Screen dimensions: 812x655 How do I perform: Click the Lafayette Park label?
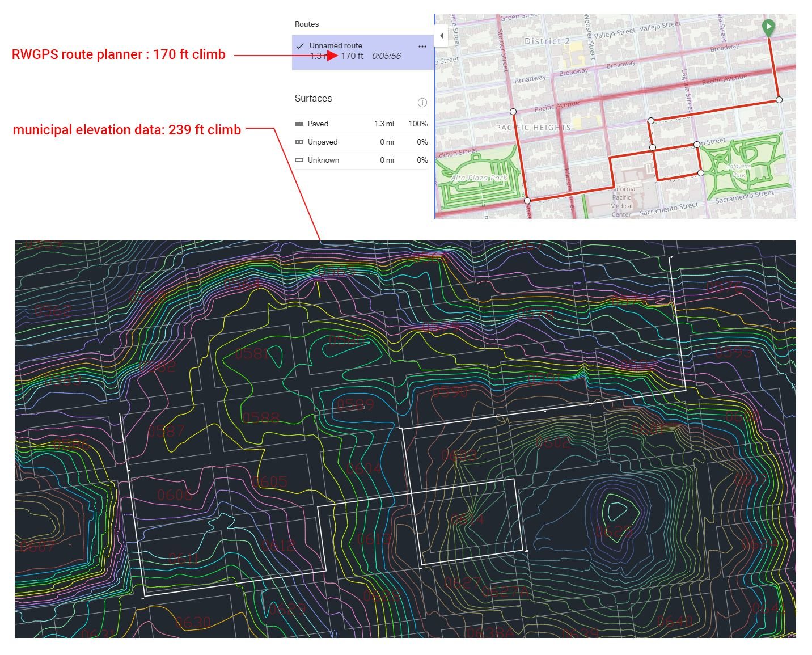click(739, 170)
